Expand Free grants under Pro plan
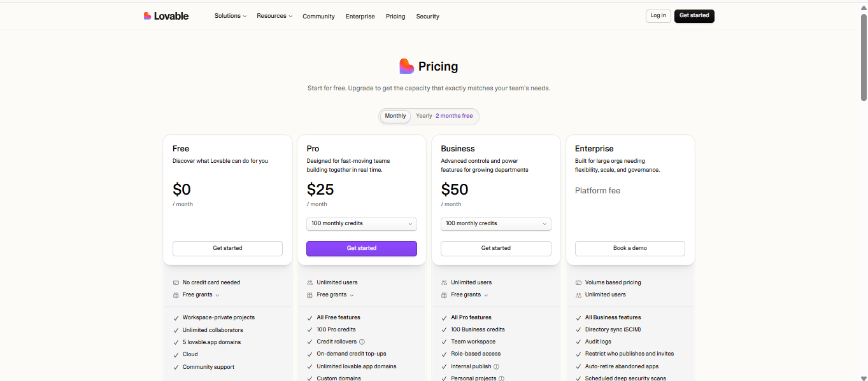868x381 pixels. (x=335, y=295)
